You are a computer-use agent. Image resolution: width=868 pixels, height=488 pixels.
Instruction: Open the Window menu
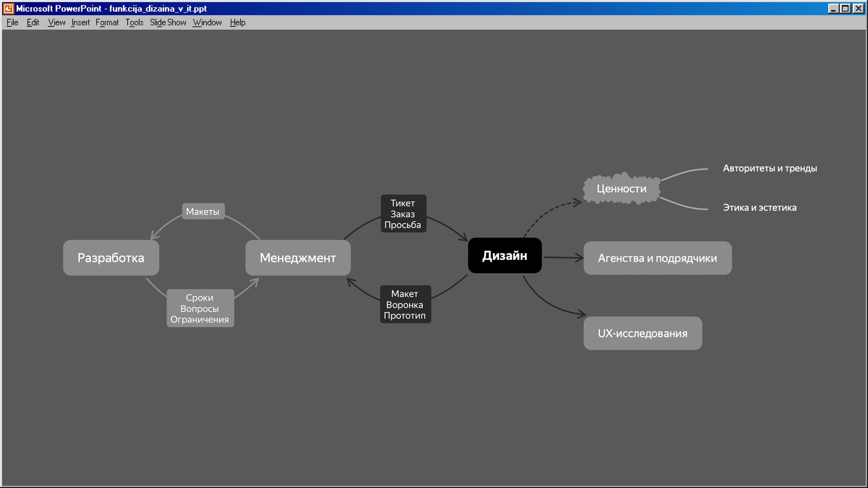click(207, 23)
